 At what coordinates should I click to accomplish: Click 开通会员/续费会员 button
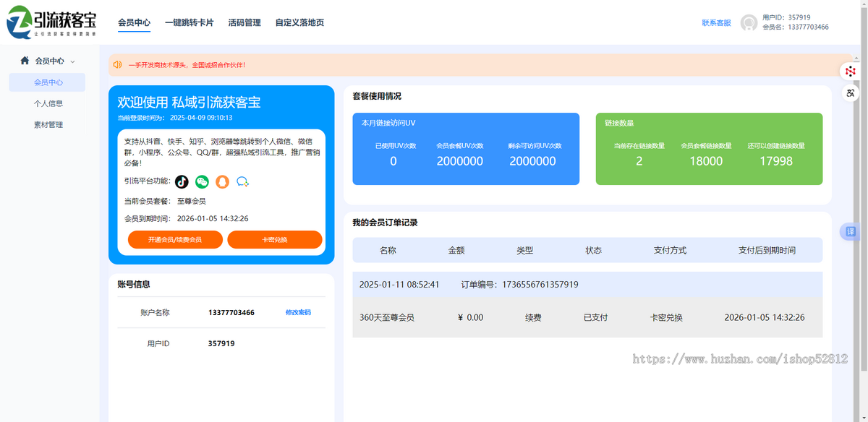click(x=175, y=239)
